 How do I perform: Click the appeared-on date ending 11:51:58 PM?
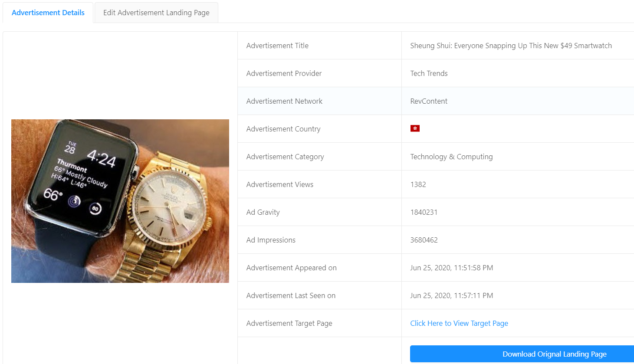click(x=451, y=268)
